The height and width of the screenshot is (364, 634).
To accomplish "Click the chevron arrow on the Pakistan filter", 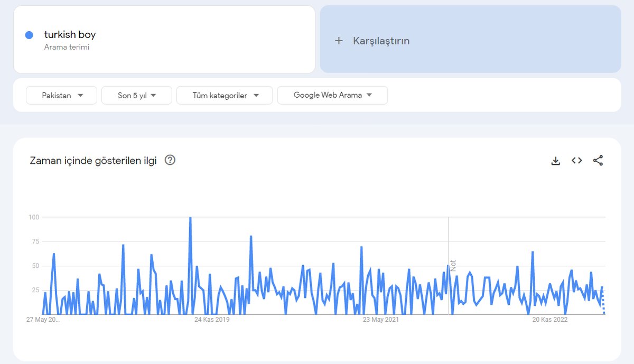I will [x=80, y=95].
